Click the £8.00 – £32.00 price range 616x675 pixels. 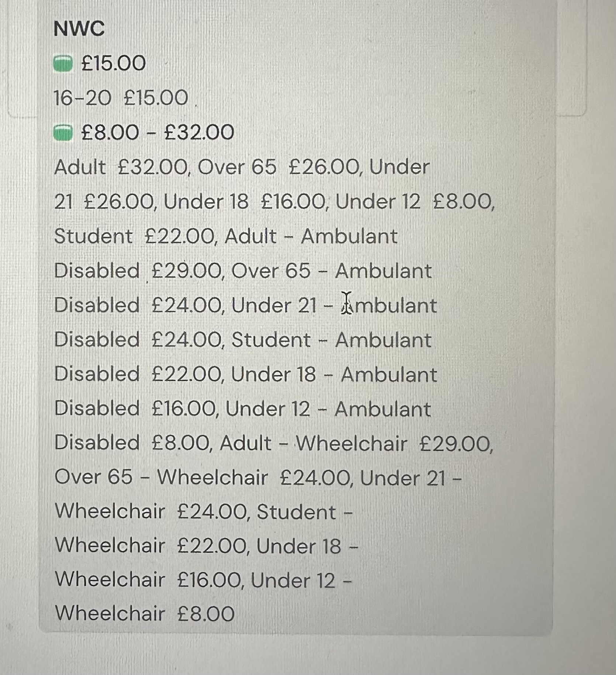(x=158, y=132)
